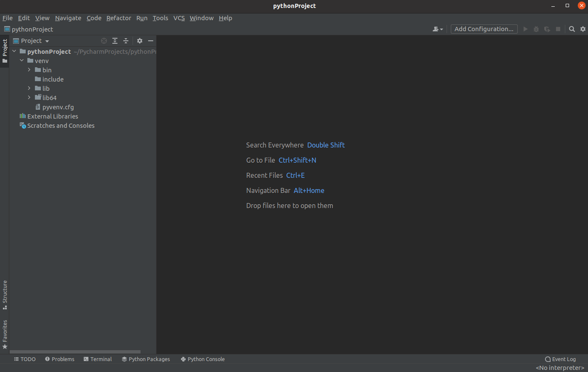This screenshot has width=588, height=372.
Task: Open the Project panel options gear
Action: [x=139, y=41]
